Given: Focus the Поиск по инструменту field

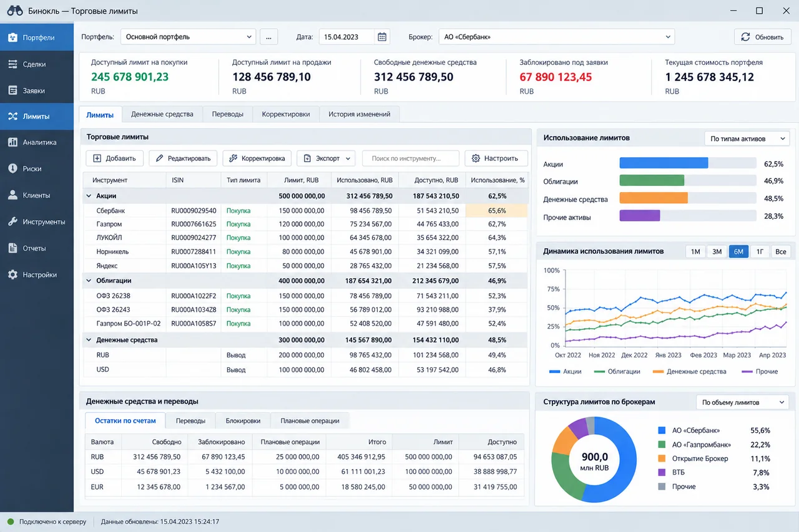Looking at the screenshot, I should pos(411,158).
